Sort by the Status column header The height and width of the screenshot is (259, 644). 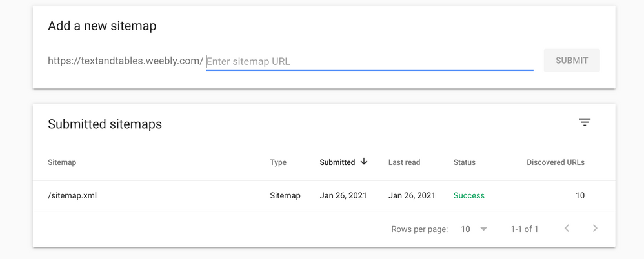pyautogui.click(x=465, y=162)
